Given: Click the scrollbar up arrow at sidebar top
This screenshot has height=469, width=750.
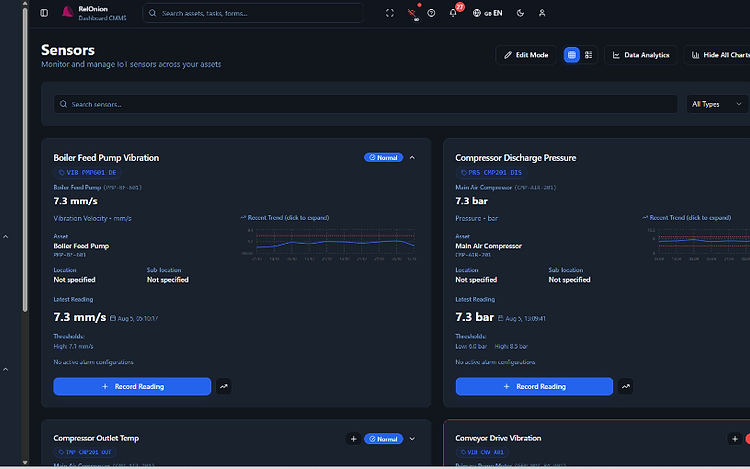Looking at the screenshot, I should (25, 3).
